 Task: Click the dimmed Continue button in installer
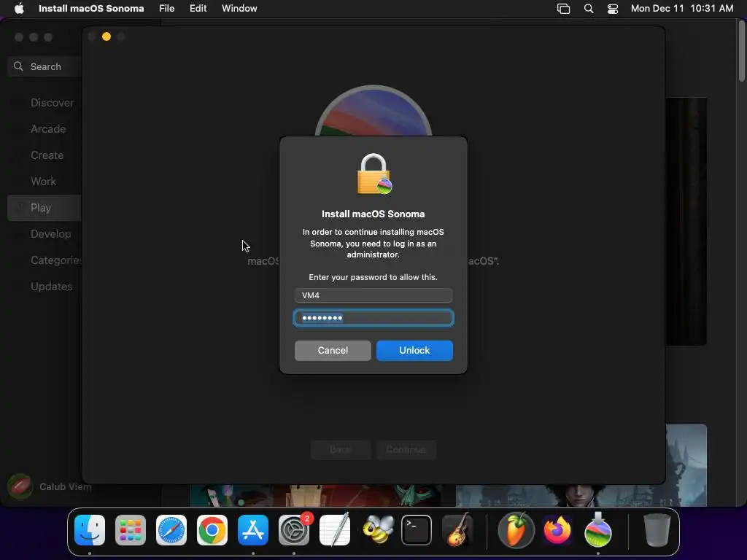point(406,449)
